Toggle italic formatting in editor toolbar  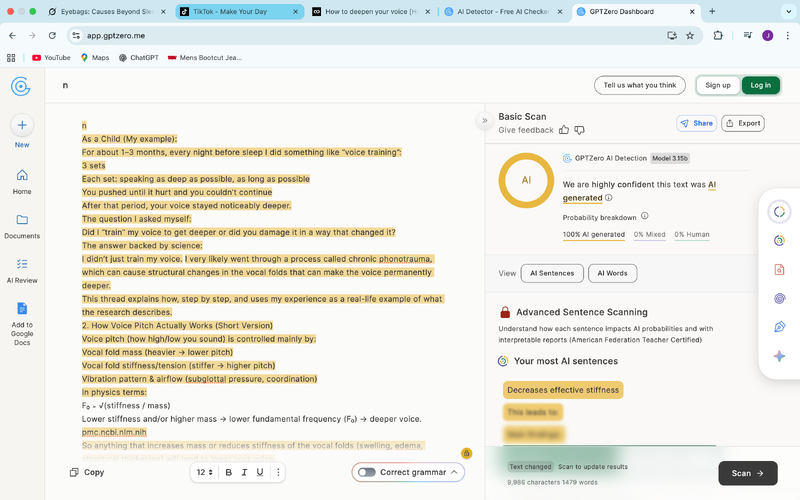pyautogui.click(x=244, y=472)
